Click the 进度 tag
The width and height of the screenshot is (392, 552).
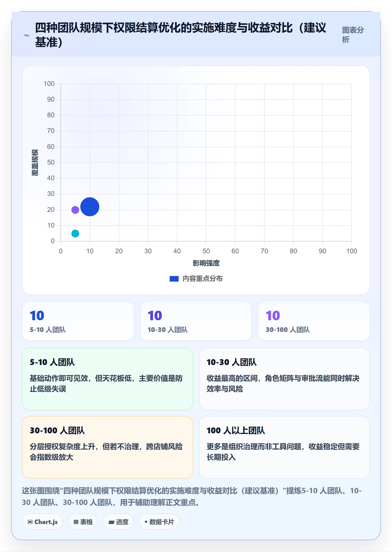coord(118,522)
